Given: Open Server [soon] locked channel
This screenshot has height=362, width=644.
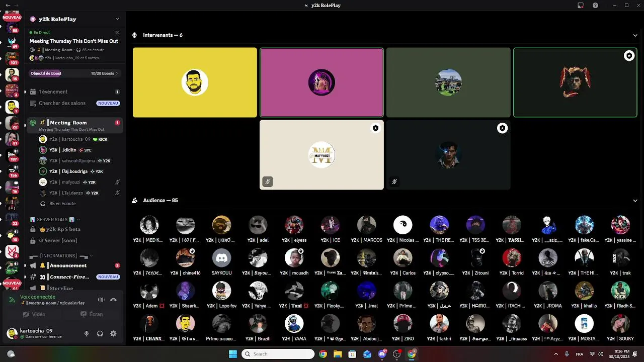Looking at the screenshot, I should [x=74, y=240].
